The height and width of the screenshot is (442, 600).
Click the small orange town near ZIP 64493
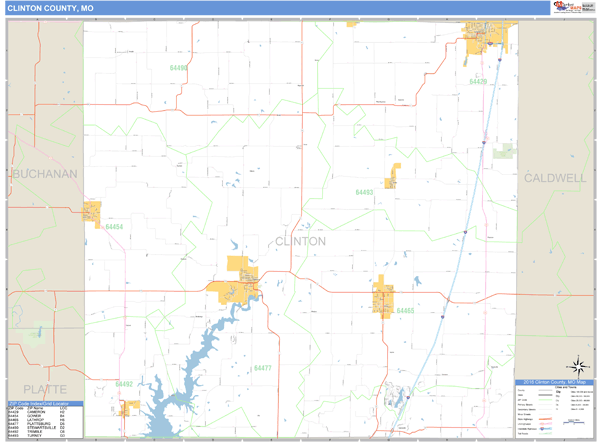[x=394, y=176]
